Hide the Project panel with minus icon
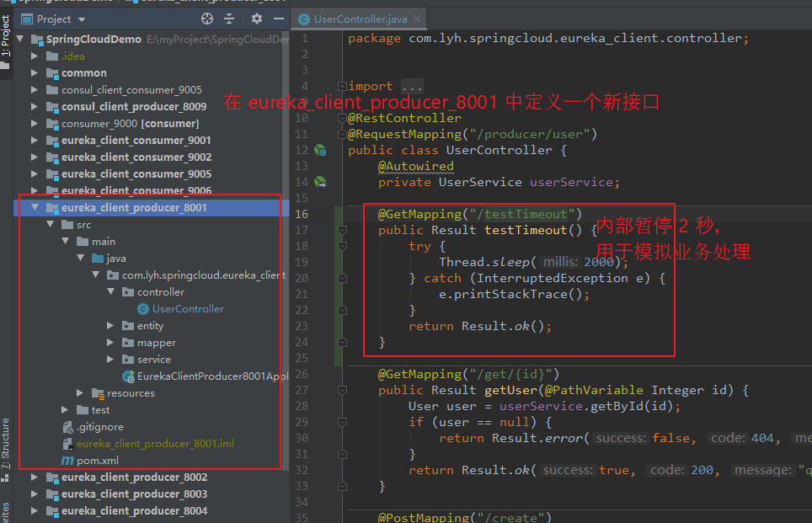 (x=279, y=19)
